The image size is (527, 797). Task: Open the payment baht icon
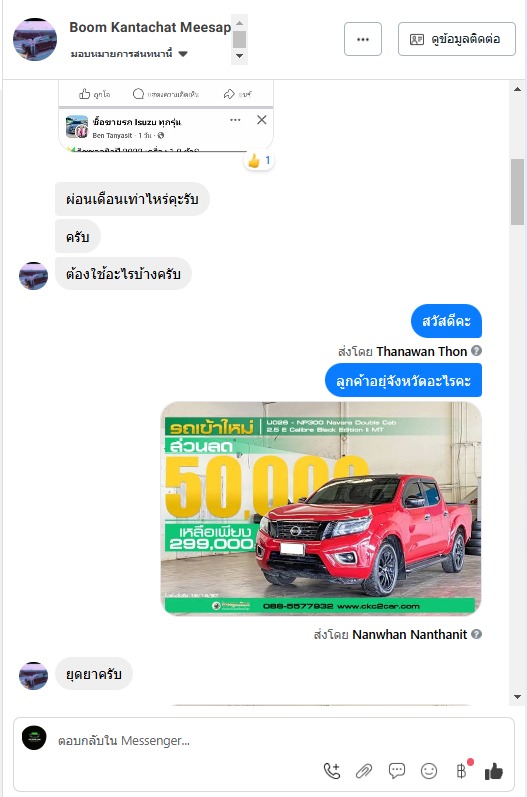[x=461, y=771]
